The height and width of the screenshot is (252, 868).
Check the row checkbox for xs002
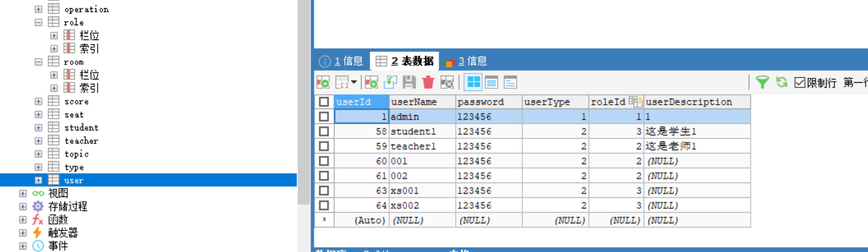[324, 205]
